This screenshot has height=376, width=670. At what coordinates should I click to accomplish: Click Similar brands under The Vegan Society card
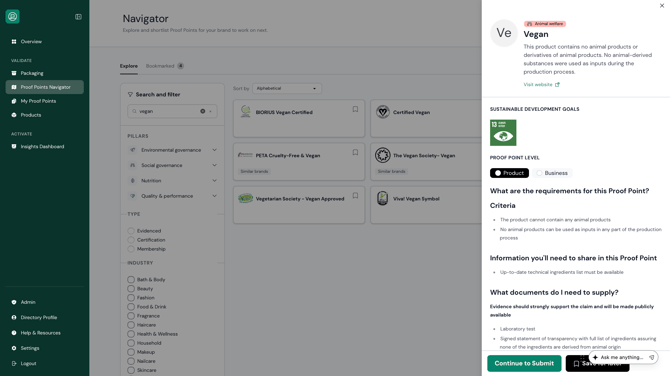coord(391,171)
